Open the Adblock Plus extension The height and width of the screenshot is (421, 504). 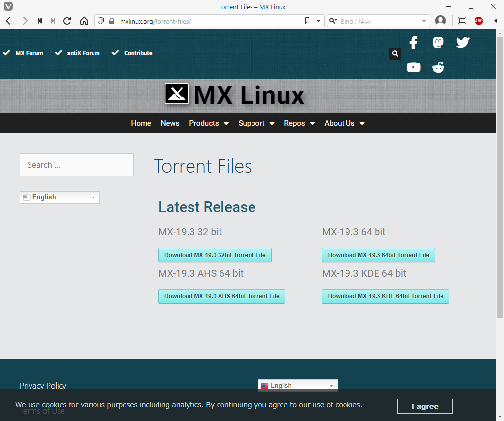(479, 21)
